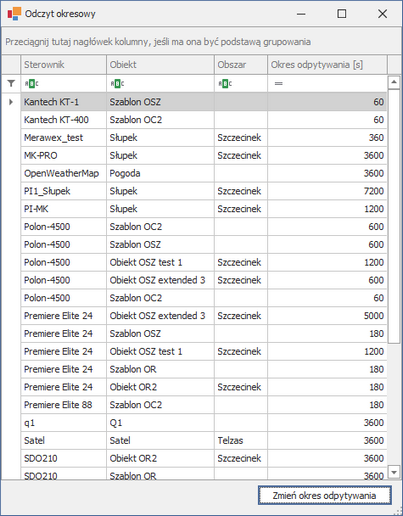
Task: Maximize the Odczyt okresowy window
Action: point(342,14)
